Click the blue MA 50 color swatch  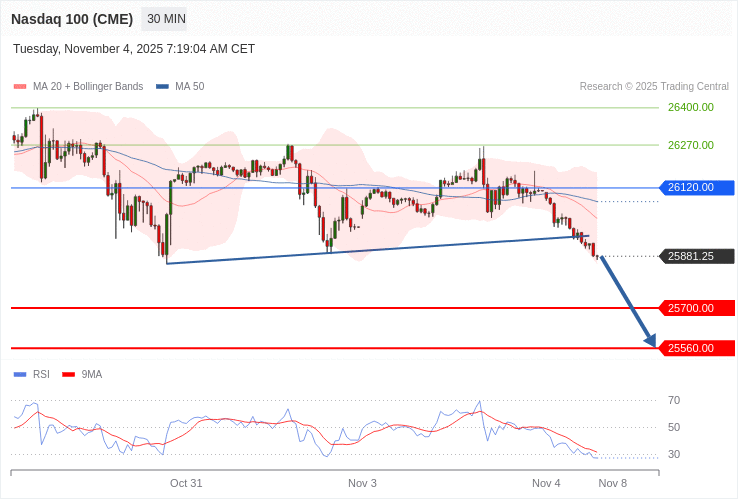click(x=162, y=87)
